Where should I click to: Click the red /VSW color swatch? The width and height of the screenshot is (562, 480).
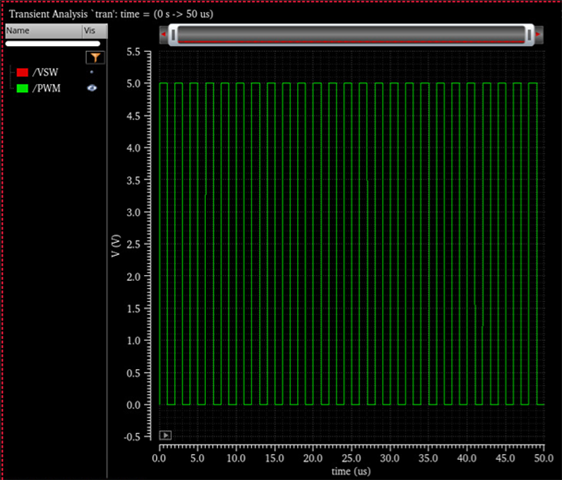click(x=22, y=72)
